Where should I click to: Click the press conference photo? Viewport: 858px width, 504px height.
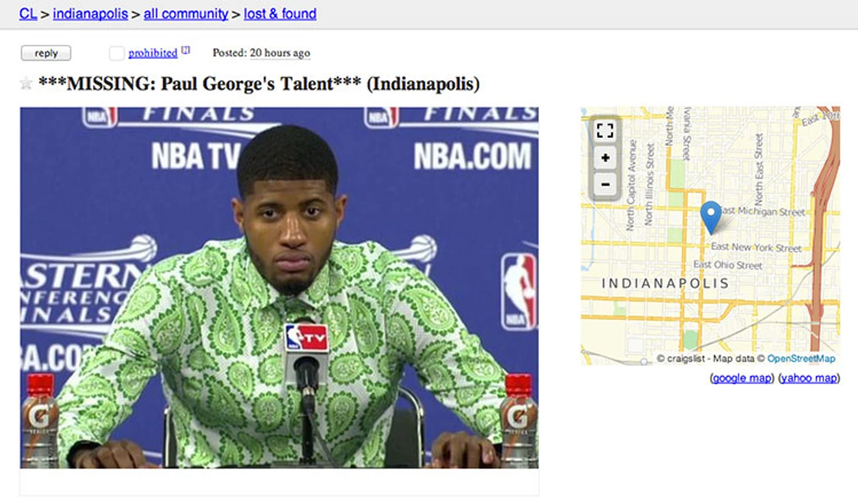pyautogui.click(x=279, y=287)
